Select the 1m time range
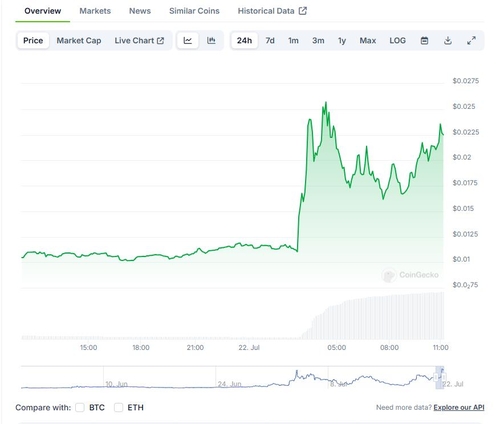 pos(293,41)
